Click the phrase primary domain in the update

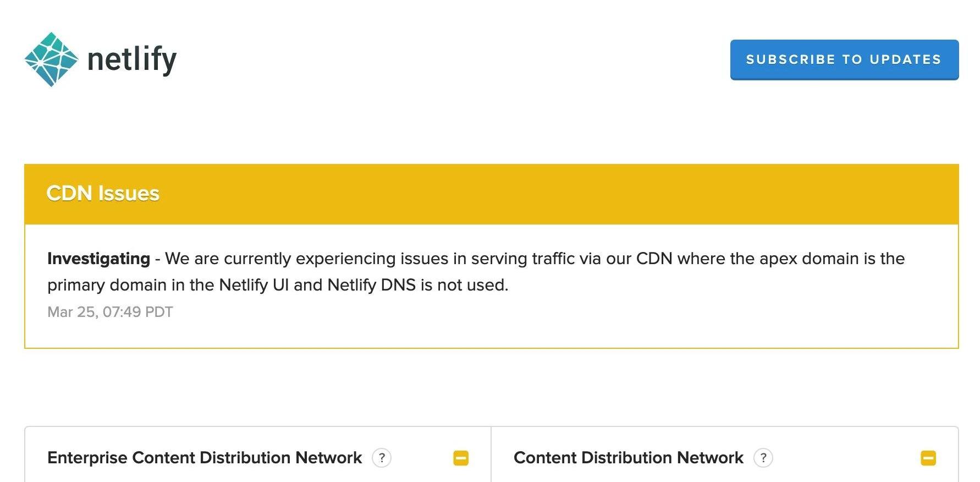pos(107,285)
